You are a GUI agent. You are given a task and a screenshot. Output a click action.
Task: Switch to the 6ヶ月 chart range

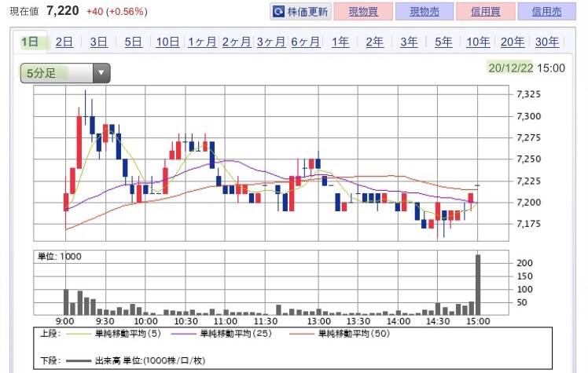pos(306,42)
